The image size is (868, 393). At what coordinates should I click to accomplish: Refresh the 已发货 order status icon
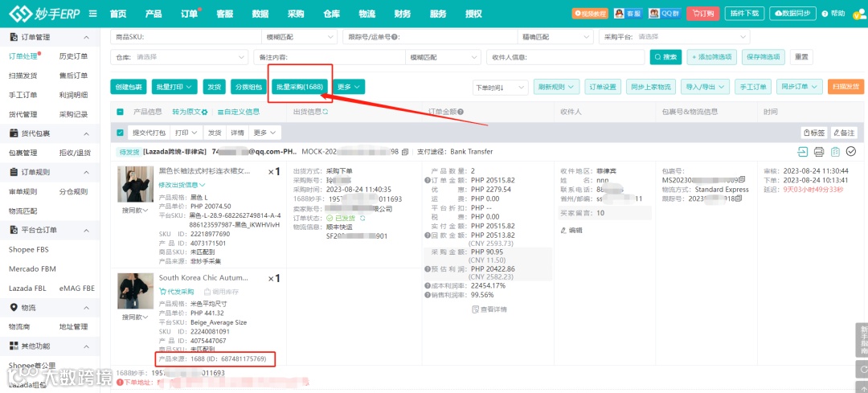(362, 218)
